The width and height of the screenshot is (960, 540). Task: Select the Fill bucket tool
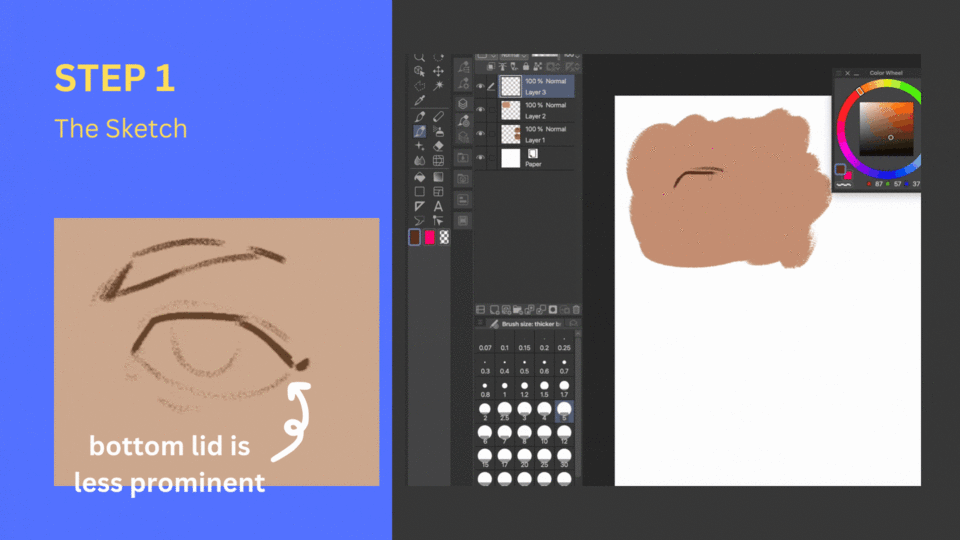(419, 177)
